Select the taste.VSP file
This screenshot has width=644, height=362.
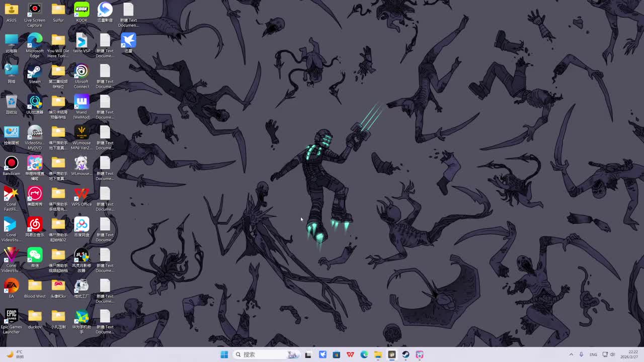[x=82, y=43]
